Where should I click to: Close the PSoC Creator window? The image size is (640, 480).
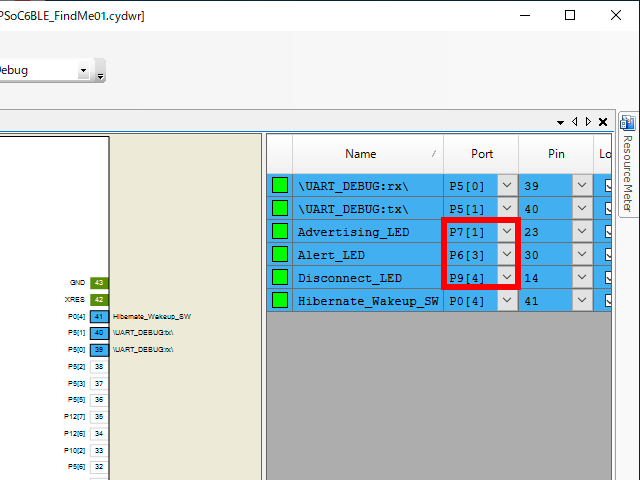tap(616, 16)
